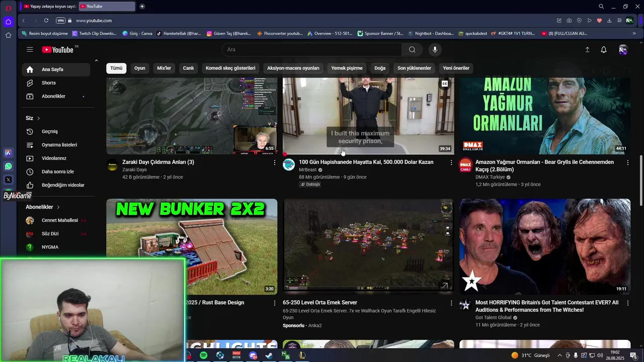Select the Mix'ler filter chip
The image size is (644, 362).
point(164,68)
